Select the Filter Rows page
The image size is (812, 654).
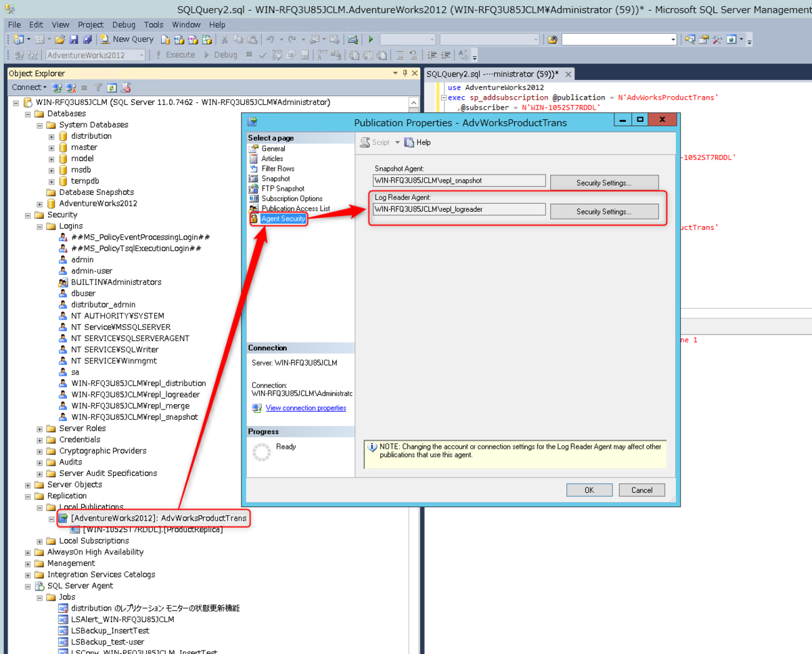click(277, 169)
